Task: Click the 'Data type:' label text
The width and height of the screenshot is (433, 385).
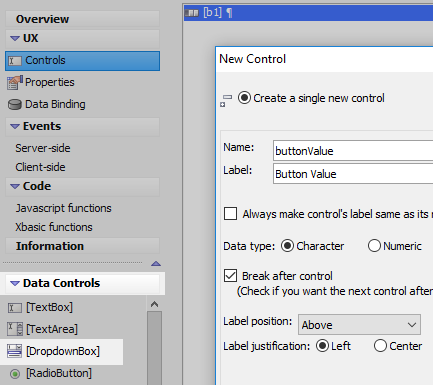Action: (249, 246)
